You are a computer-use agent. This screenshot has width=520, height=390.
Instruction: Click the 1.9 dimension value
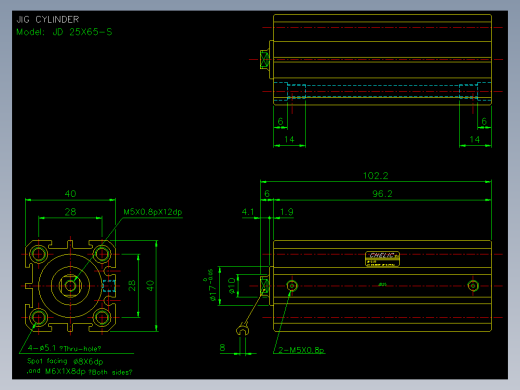287,212
